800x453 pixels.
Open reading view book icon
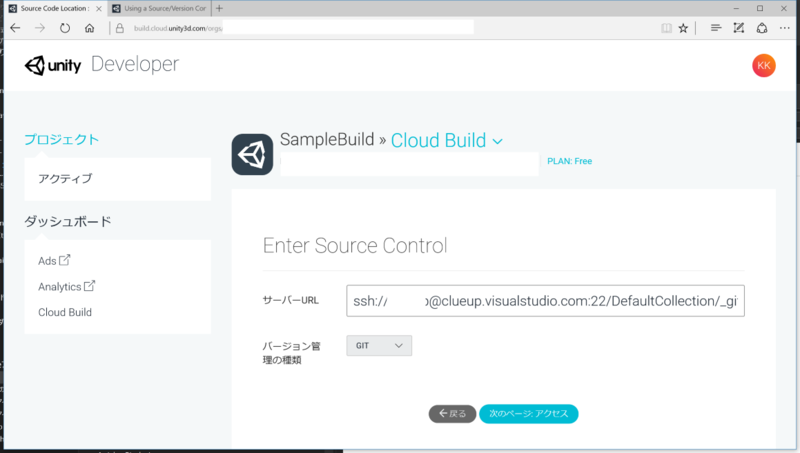666,28
